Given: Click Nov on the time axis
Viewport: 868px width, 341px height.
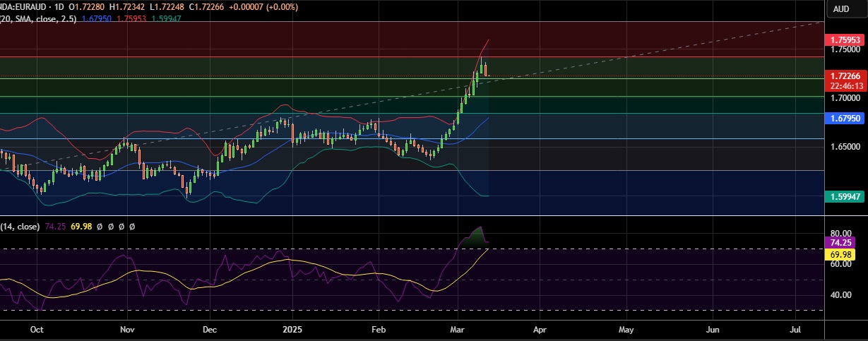Looking at the screenshot, I should click(x=127, y=330).
